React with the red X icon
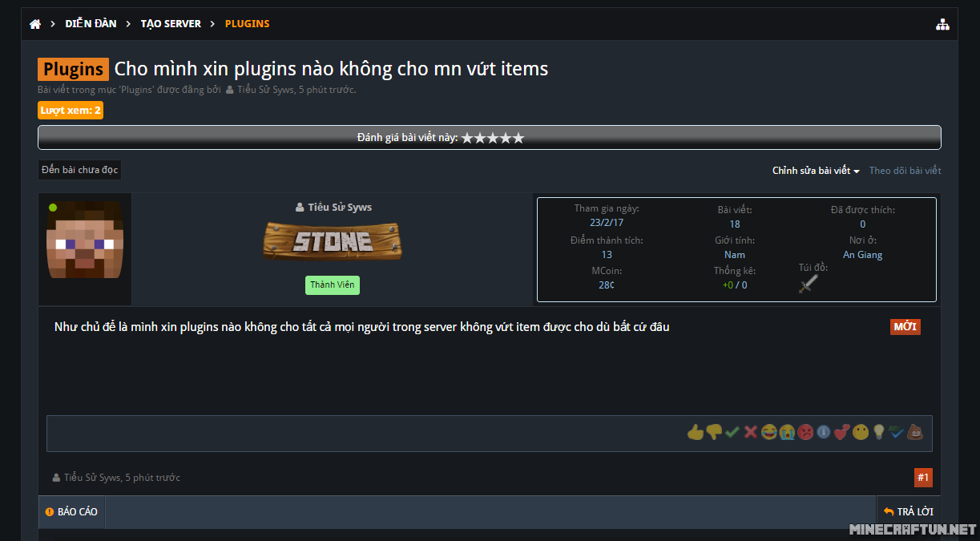 coord(751,433)
